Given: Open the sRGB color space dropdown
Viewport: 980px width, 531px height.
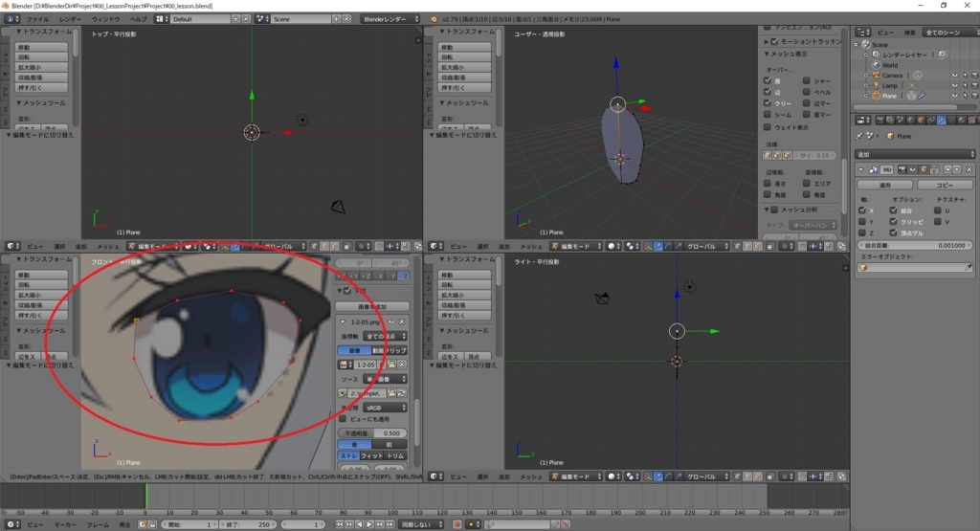Looking at the screenshot, I should (385, 408).
